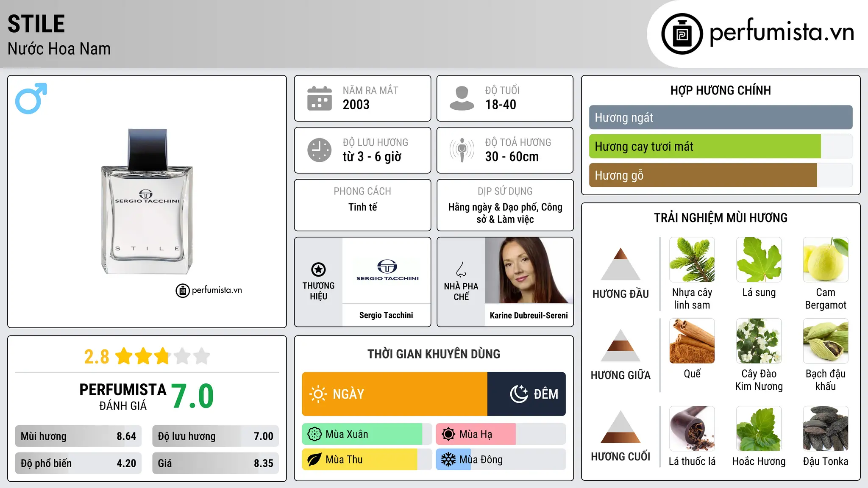The width and height of the screenshot is (868, 488).
Task: Click the Lá sung fig leaf image
Action: tap(759, 260)
